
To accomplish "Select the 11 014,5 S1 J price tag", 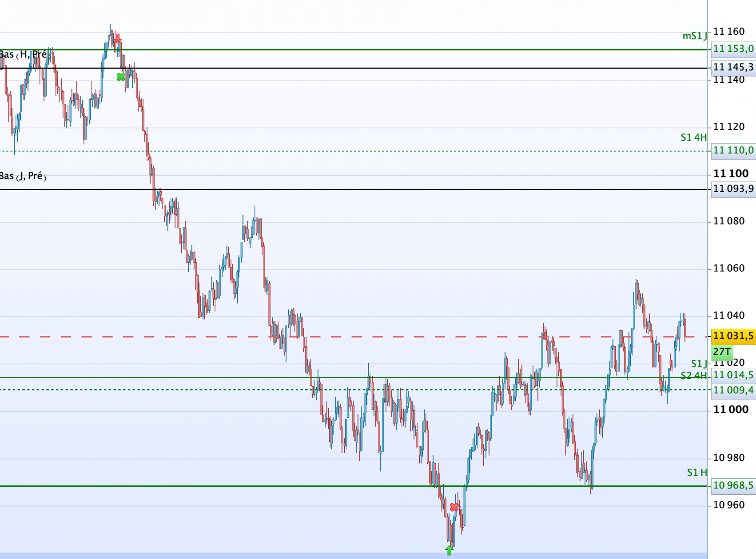I will pos(733,375).
